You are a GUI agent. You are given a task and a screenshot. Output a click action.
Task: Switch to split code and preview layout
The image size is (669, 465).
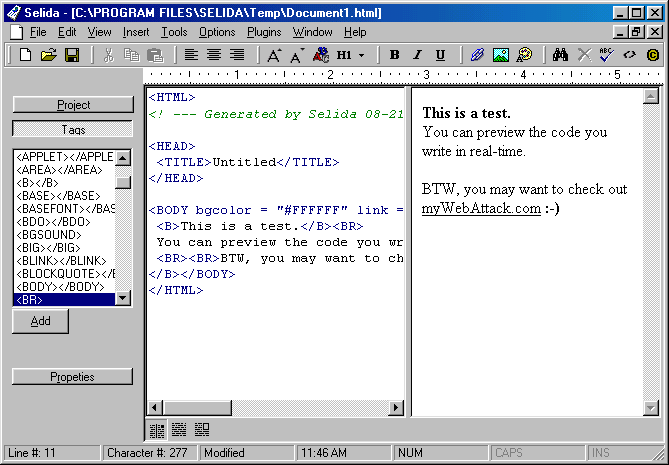(157, 430)
